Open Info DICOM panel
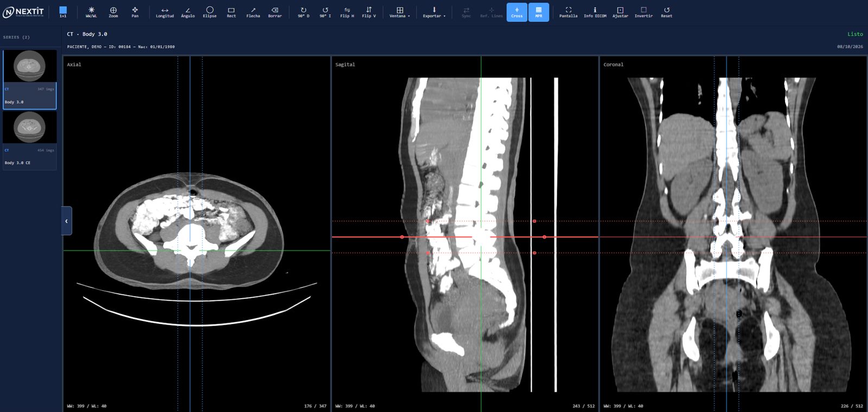 point(595,12)
